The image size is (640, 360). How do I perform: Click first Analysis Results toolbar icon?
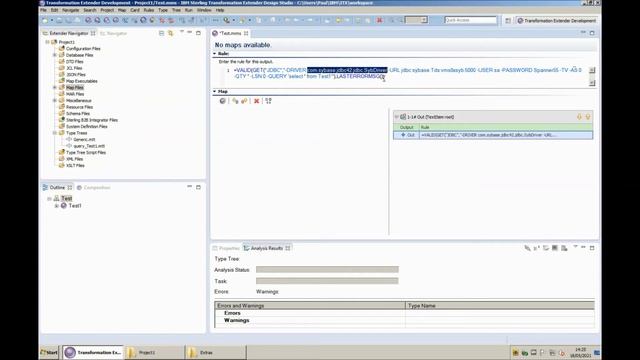point(527,248)
